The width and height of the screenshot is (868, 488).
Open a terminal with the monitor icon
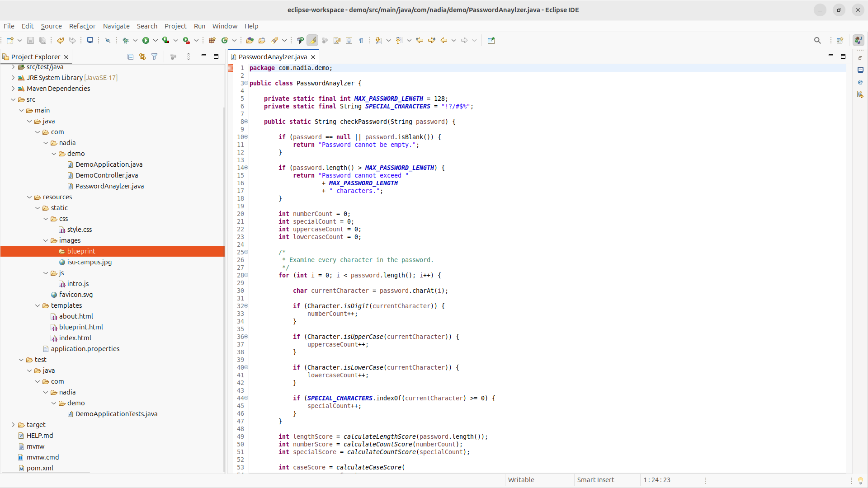(90, 41)
